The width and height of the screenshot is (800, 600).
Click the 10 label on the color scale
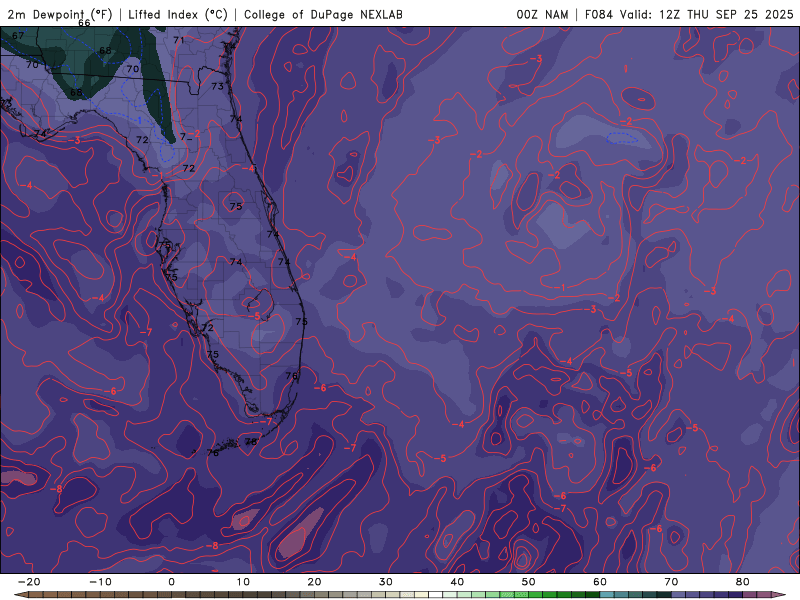click(x=243, y=582)
